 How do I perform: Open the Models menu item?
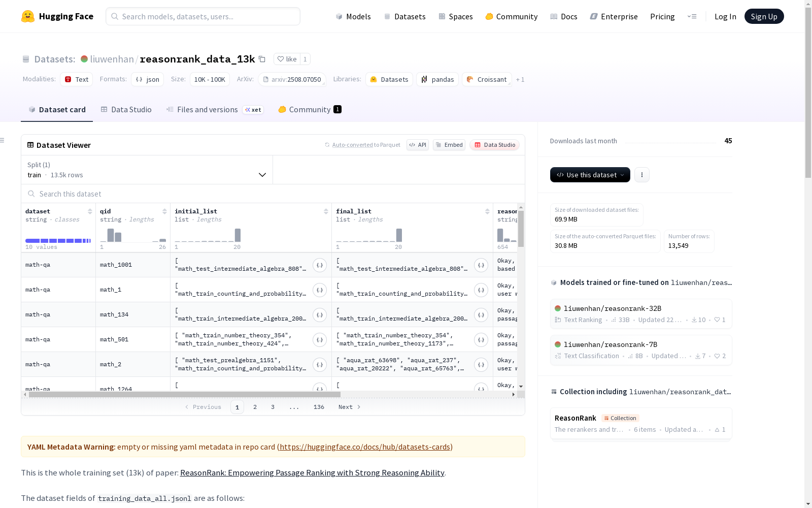pyautogui.click(x=353, y=16)
